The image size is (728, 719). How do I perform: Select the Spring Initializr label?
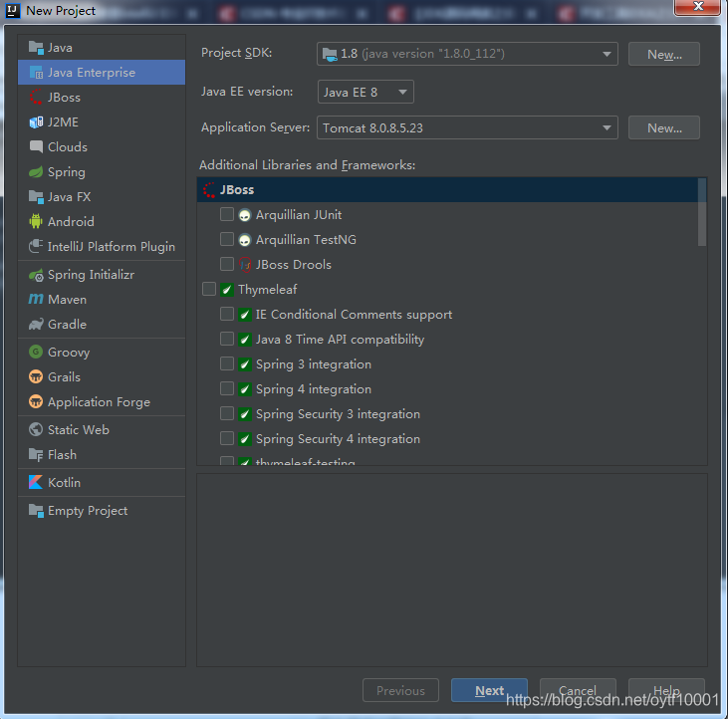[91, 275]
